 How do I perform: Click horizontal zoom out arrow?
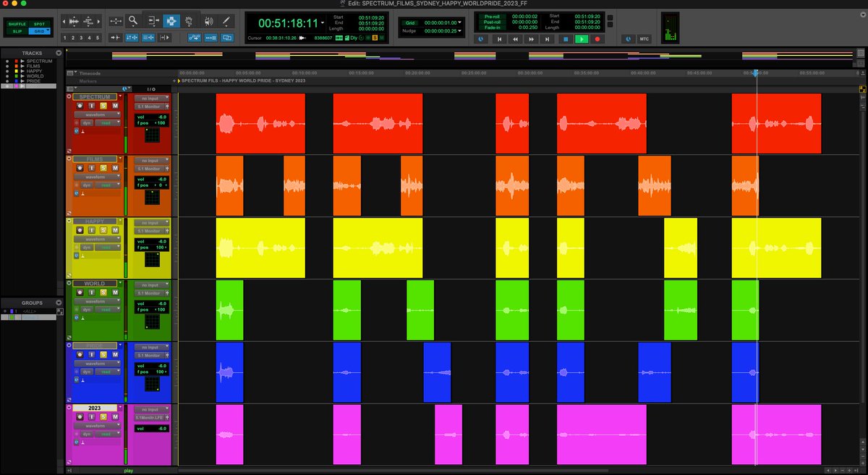pos(64,21)
